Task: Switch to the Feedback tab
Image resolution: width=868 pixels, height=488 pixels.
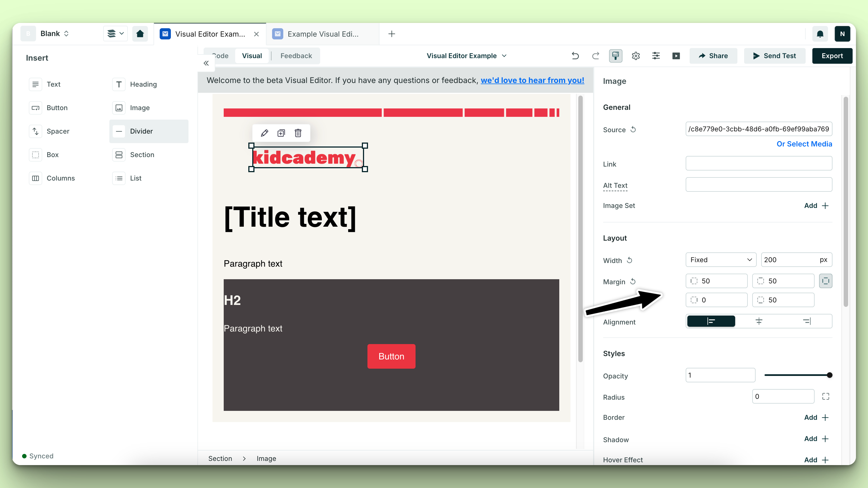Action: click(x=296, y=56)
